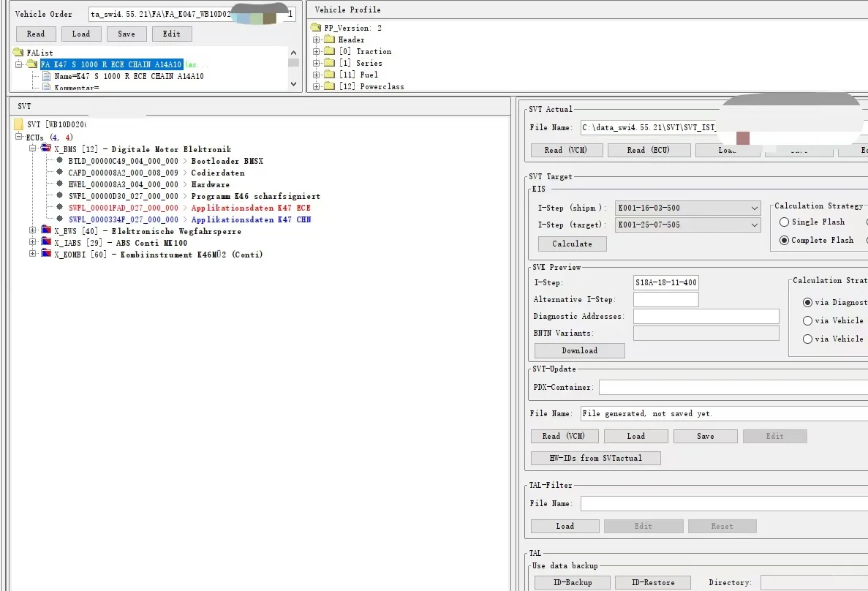Viewport: 868px width, 591px height.
Task: Select Single Flash calculation strategy
Action: pos(784,222)
